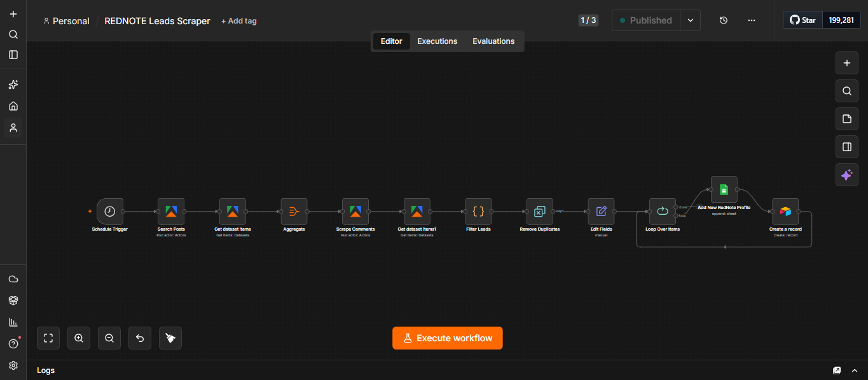Switch to the Executions tab

437,41
